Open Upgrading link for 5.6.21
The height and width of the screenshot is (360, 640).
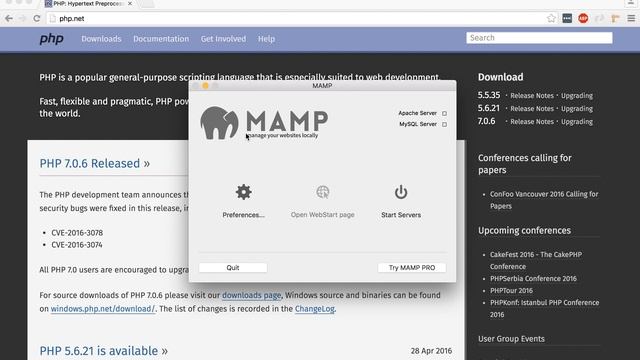pyautogui.click(x=577, y=109)
